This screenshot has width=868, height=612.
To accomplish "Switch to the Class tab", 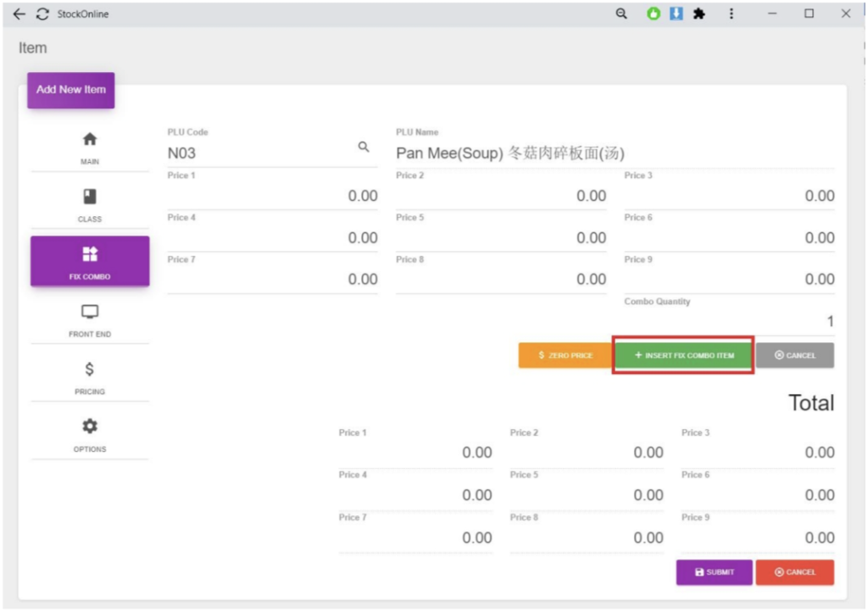I will 90,205.
